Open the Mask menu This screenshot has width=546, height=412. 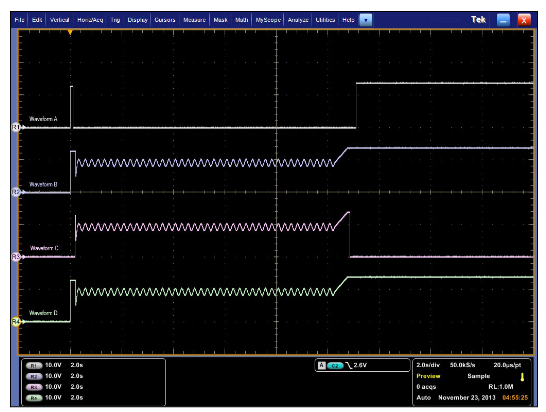pos(220,20)
